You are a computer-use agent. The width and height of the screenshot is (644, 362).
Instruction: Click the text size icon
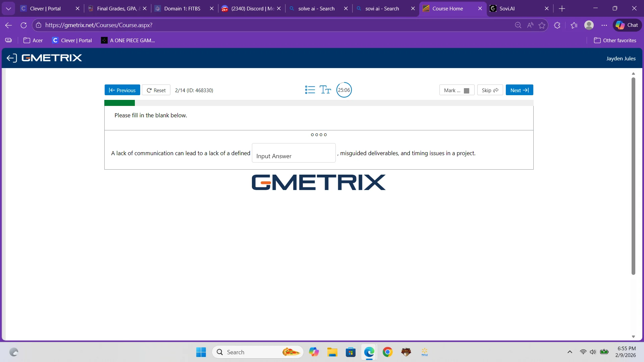(325, 90)
